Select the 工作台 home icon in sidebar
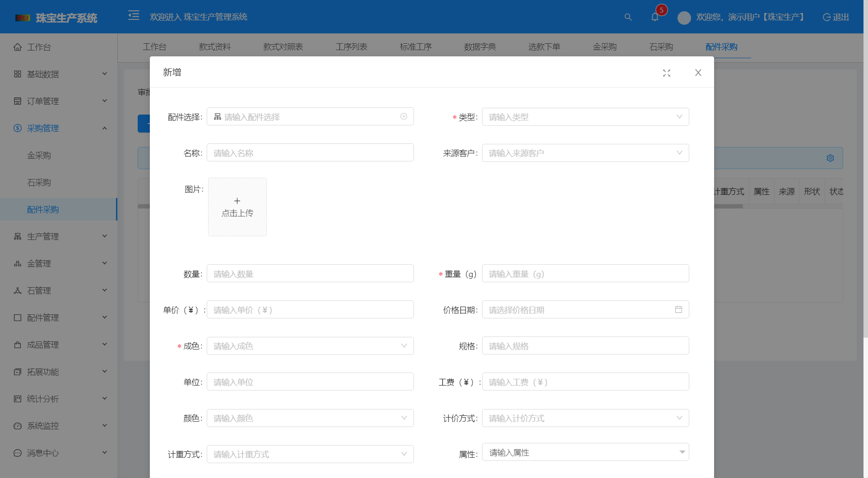 point(18,46)
